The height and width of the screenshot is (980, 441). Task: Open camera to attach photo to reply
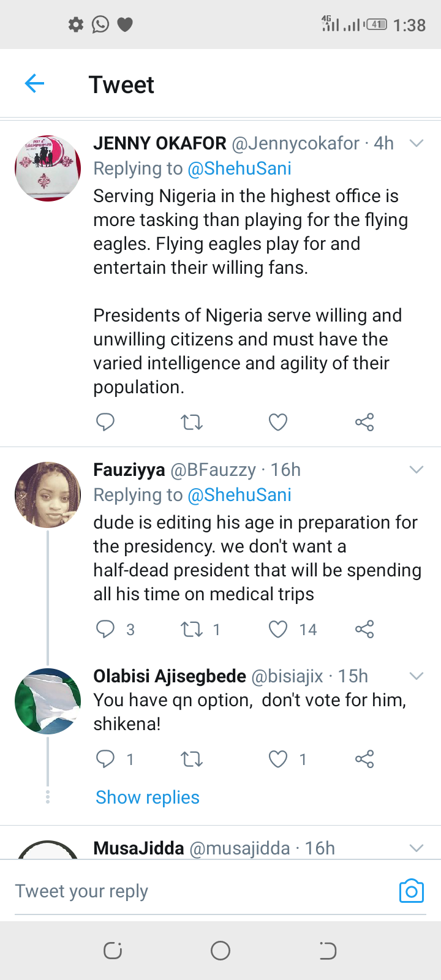(x=411, y=891)
